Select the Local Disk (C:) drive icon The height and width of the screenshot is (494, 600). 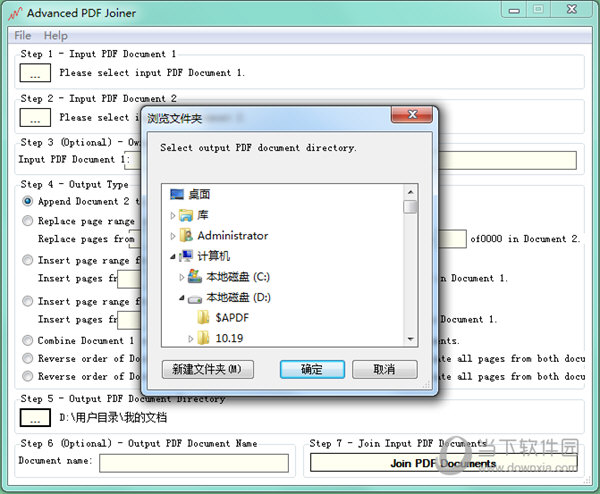tap(195, 276)
